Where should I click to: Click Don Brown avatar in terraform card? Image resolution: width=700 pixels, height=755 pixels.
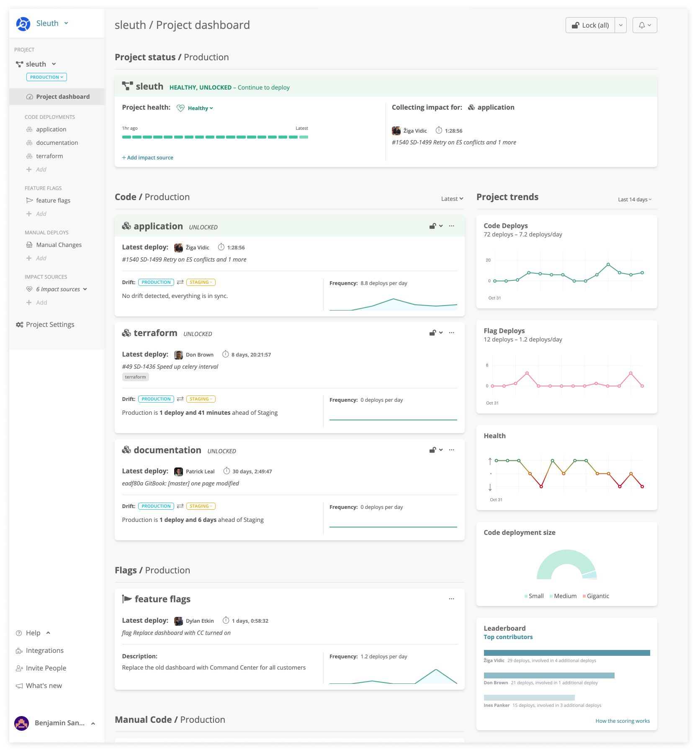pyautogui.click(x=179, y=355)
